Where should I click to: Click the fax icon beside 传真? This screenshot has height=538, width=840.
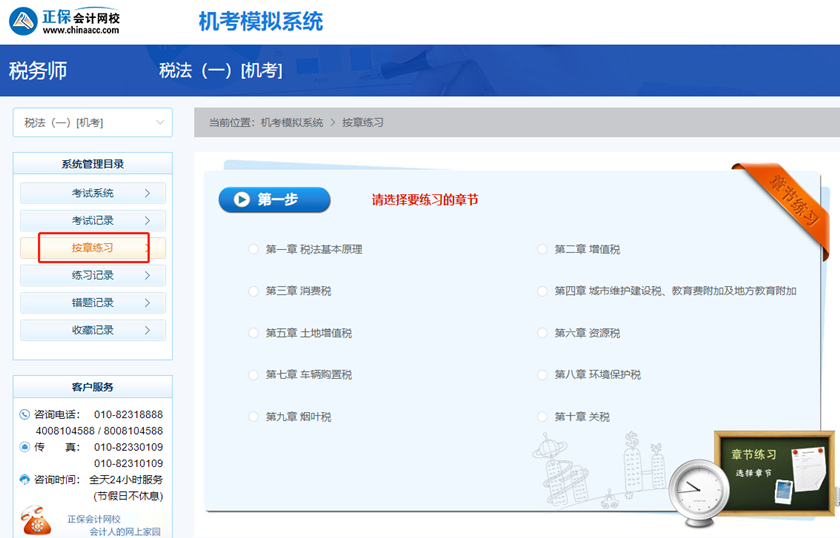click(x=24, y=447)
